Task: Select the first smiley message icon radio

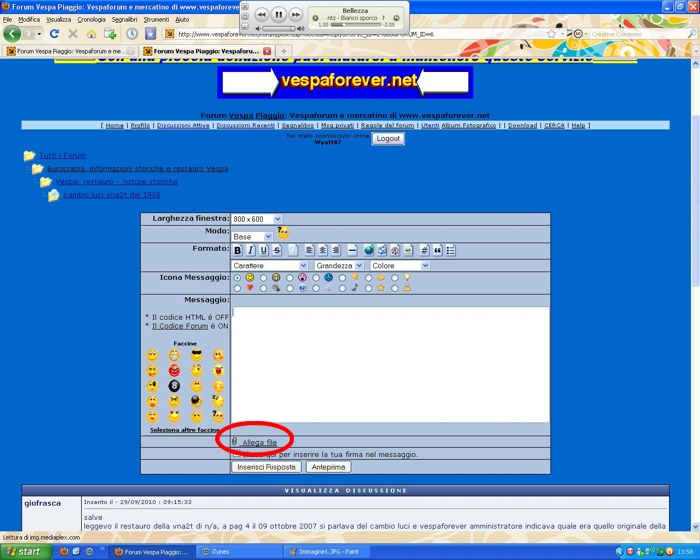Action: 237,278
